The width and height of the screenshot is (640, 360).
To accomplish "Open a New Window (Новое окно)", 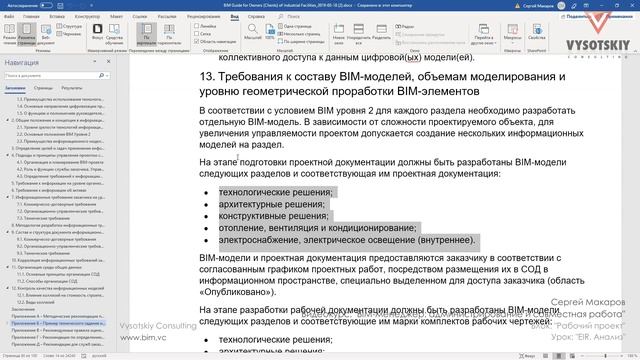I will (339, 34).
